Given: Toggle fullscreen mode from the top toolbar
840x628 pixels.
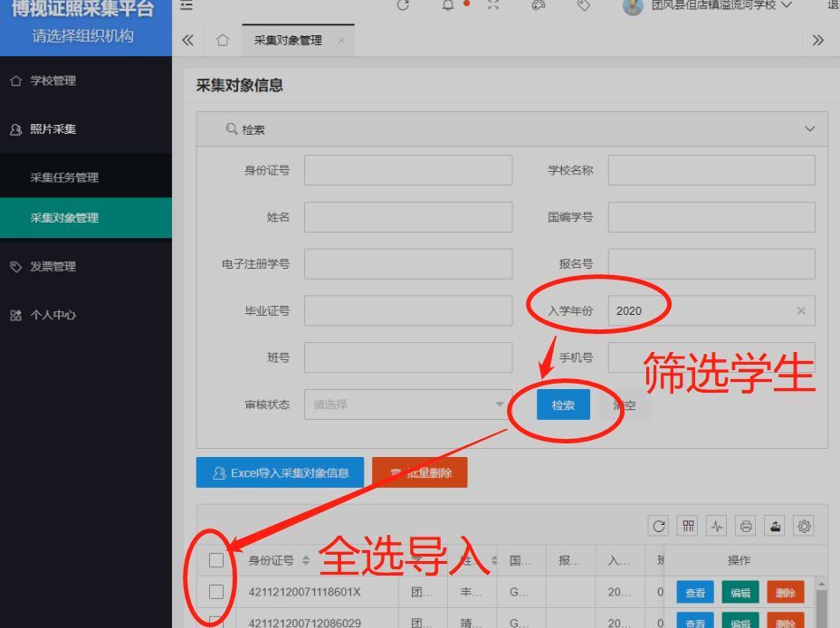Looking at the screenshot, I should pos(492,5).
